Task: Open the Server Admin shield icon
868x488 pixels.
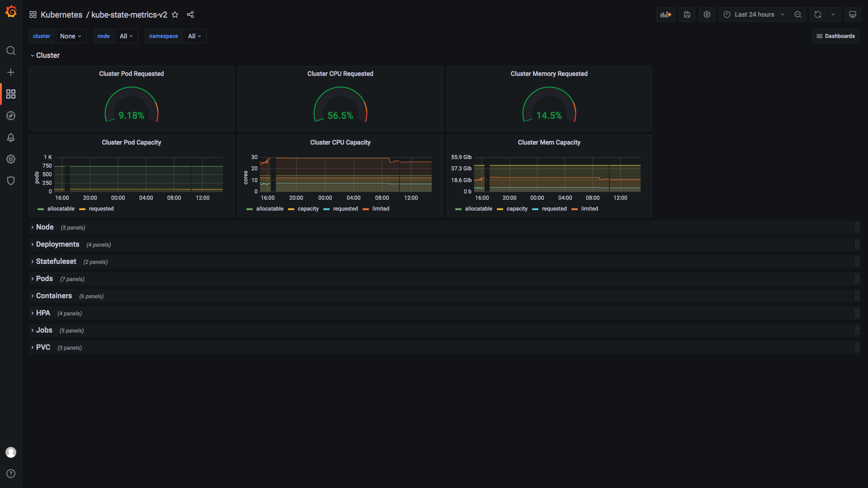Action: point(11,181)
